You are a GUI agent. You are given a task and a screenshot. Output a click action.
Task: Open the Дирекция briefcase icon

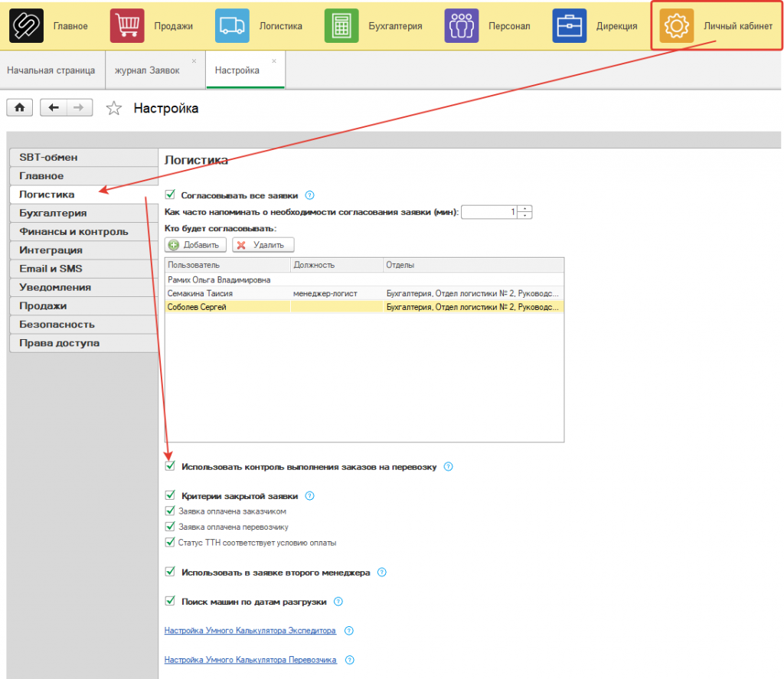point(569,25)
